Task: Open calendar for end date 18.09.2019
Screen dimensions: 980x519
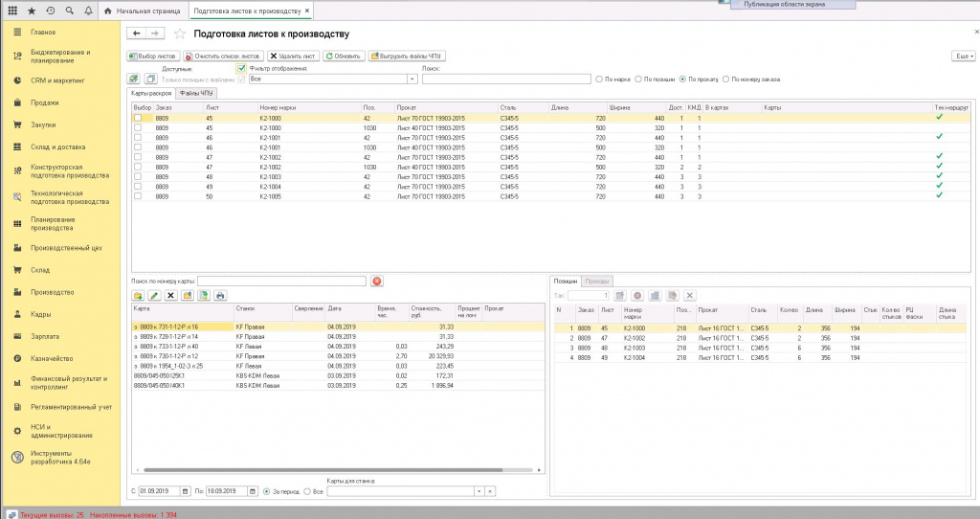Action: (x=253, y=491)
